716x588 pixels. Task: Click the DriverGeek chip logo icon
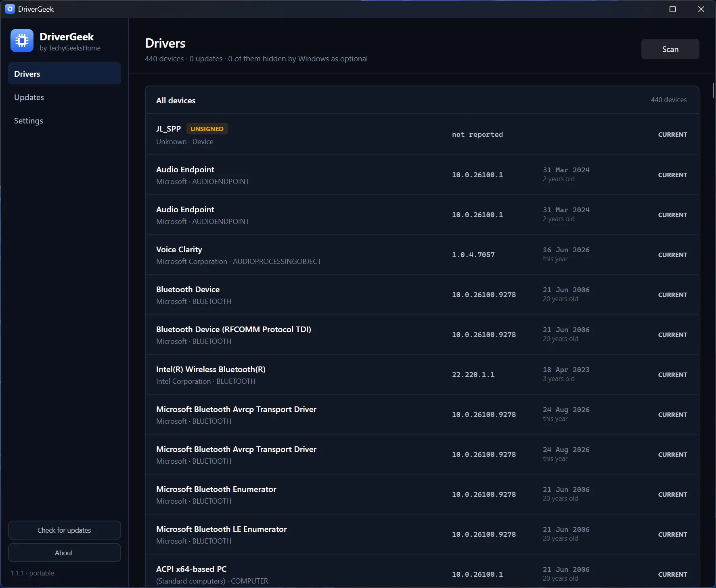(x=22, y=41)
